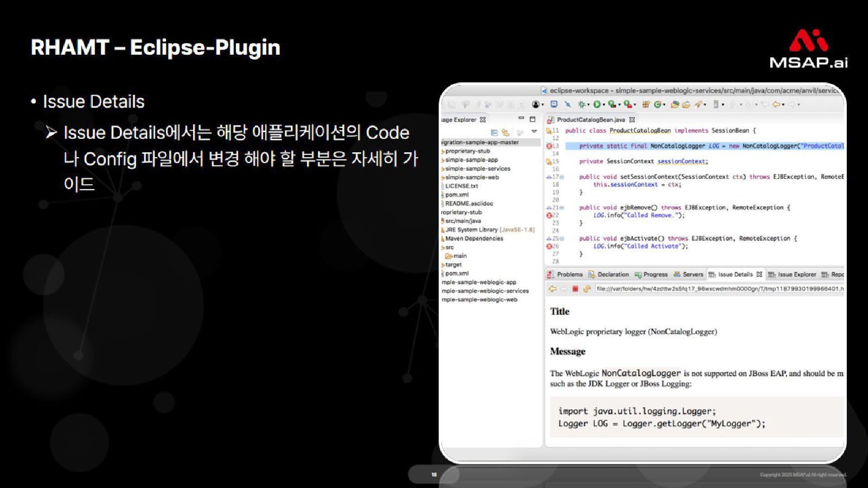Open the Run button dropdown arrow

604,105
